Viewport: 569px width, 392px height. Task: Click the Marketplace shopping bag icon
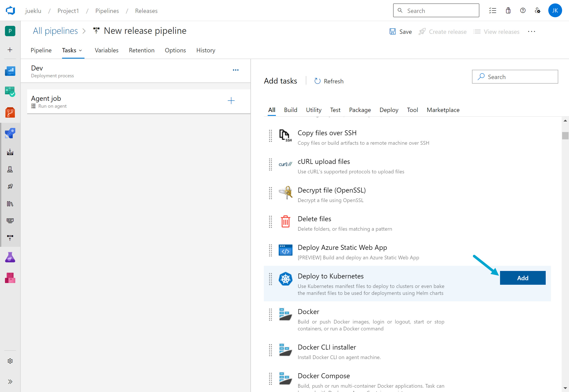508,11
